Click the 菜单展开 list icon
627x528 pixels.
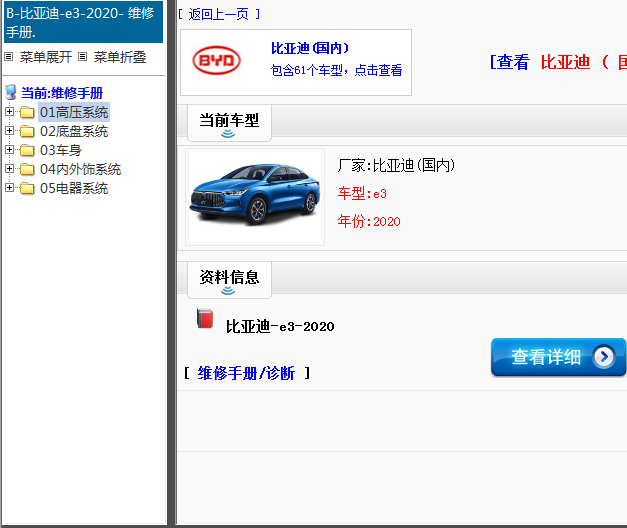[x=8, y=57]
